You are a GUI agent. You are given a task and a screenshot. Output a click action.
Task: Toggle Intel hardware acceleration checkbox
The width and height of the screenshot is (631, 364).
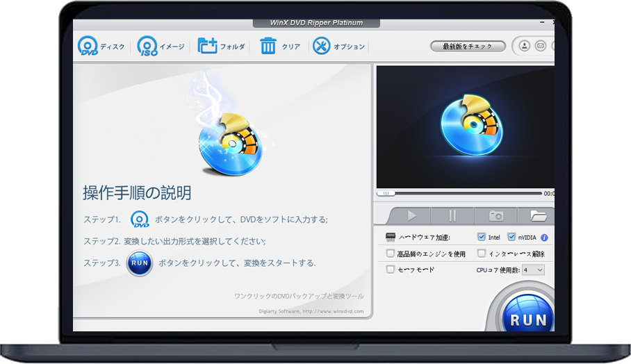point(482,237)
